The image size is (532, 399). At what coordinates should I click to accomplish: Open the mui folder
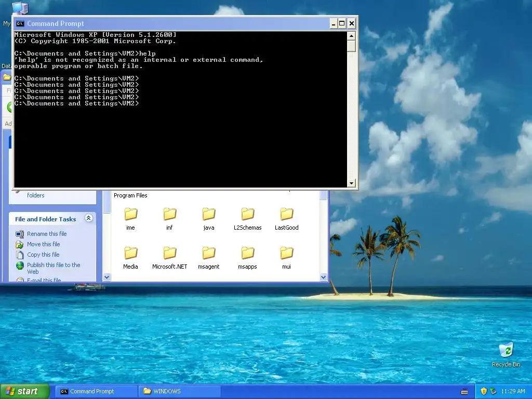286,258
